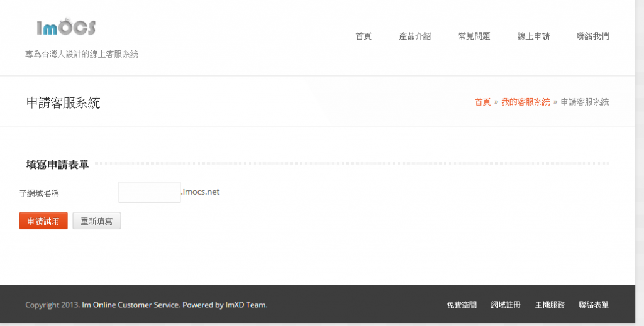Open 聯絡我們 in the top menu

point(592,36)
